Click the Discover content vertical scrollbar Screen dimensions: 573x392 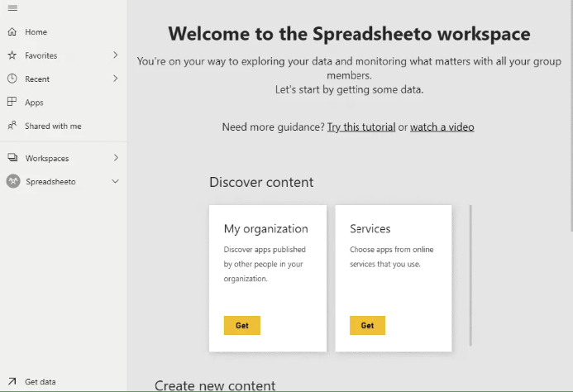pyautogui.click(x=470, y=275)
